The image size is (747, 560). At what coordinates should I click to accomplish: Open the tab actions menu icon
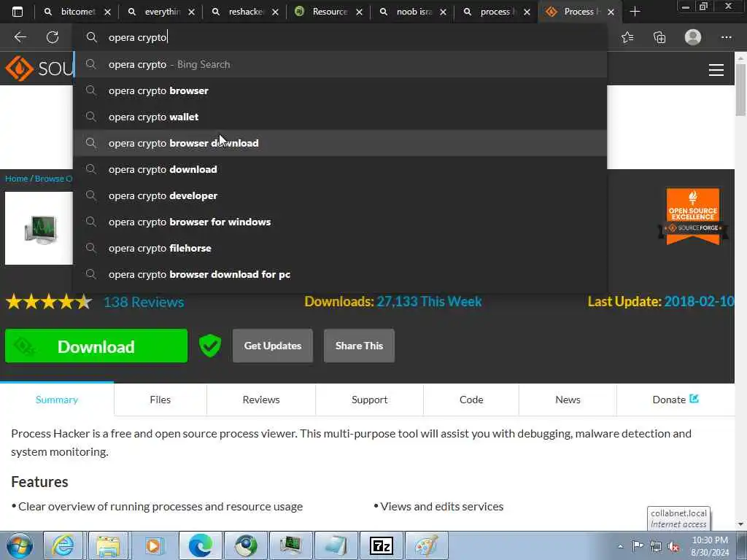tap(18, 12)
